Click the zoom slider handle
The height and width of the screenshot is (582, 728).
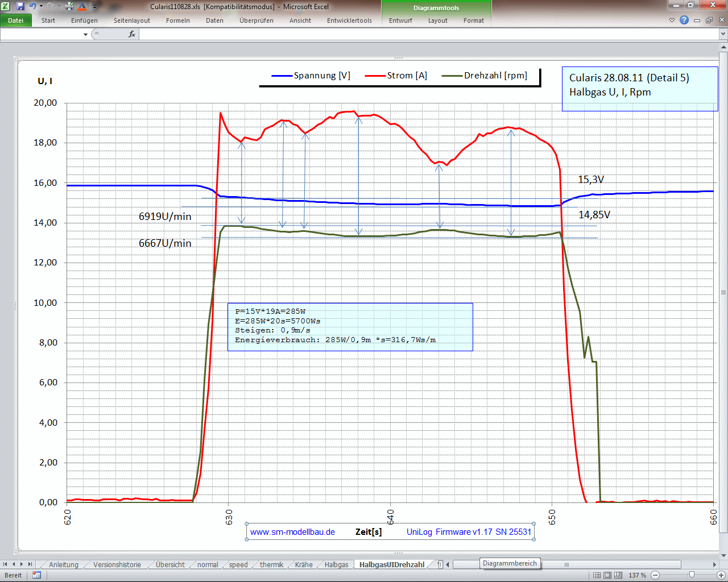pos(692,575)
